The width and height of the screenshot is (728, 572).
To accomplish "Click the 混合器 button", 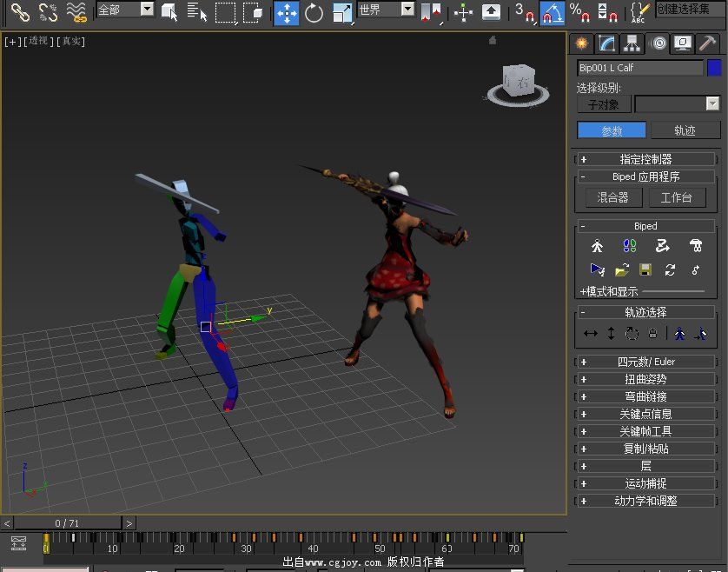I will click(612, 197).
